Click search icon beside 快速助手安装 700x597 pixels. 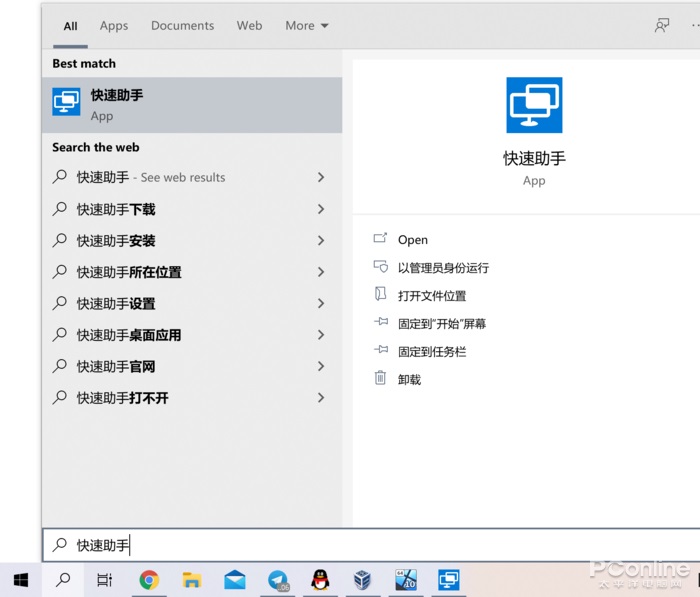coord(59,240)
